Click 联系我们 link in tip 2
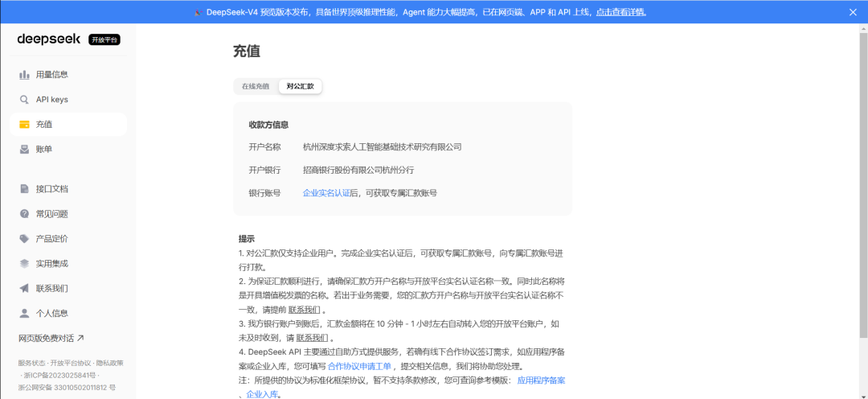This screenshot has width=868, height=399. pyautogui.click(x=304, y=310)
